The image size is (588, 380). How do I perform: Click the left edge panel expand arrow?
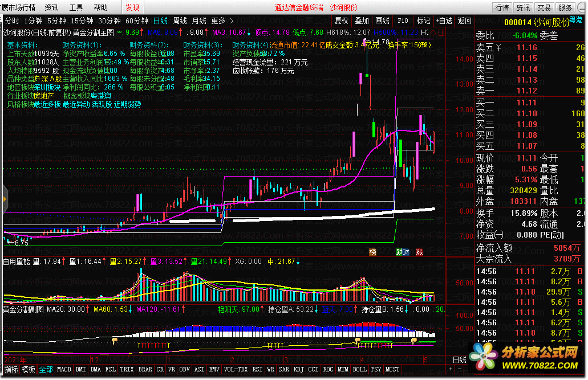(x=5, y=199)
